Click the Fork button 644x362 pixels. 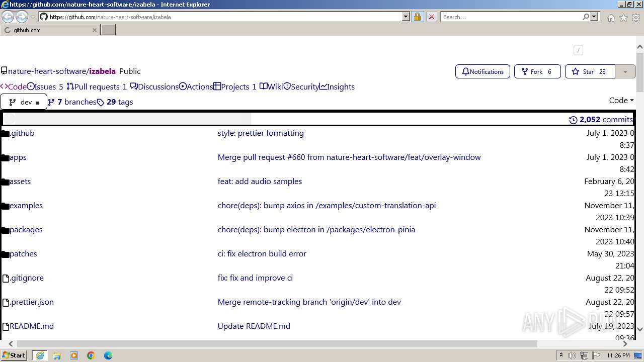pos(537,71)
